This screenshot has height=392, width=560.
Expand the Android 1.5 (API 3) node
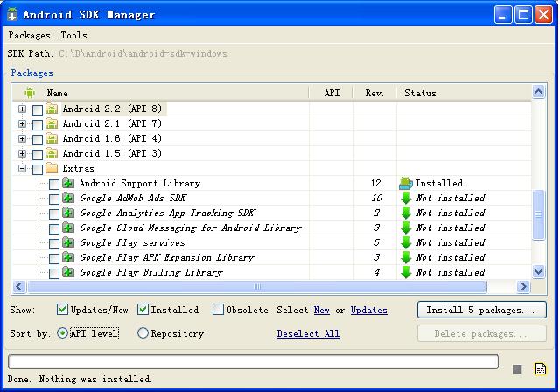click(x=22, y=153)
